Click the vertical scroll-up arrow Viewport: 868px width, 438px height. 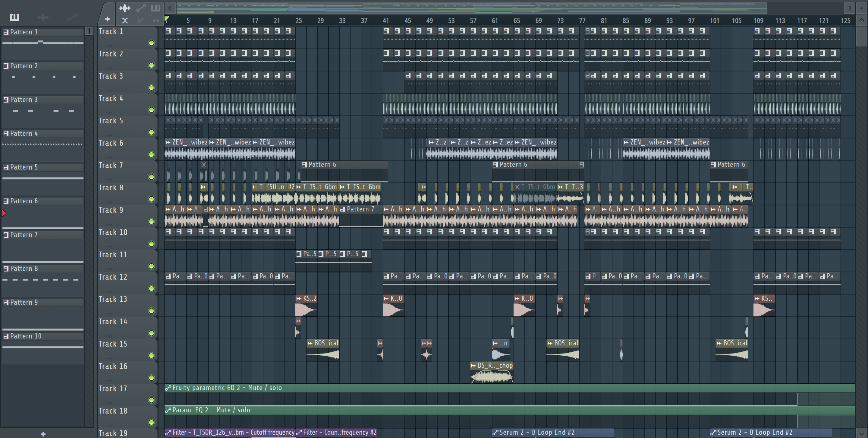861,20
